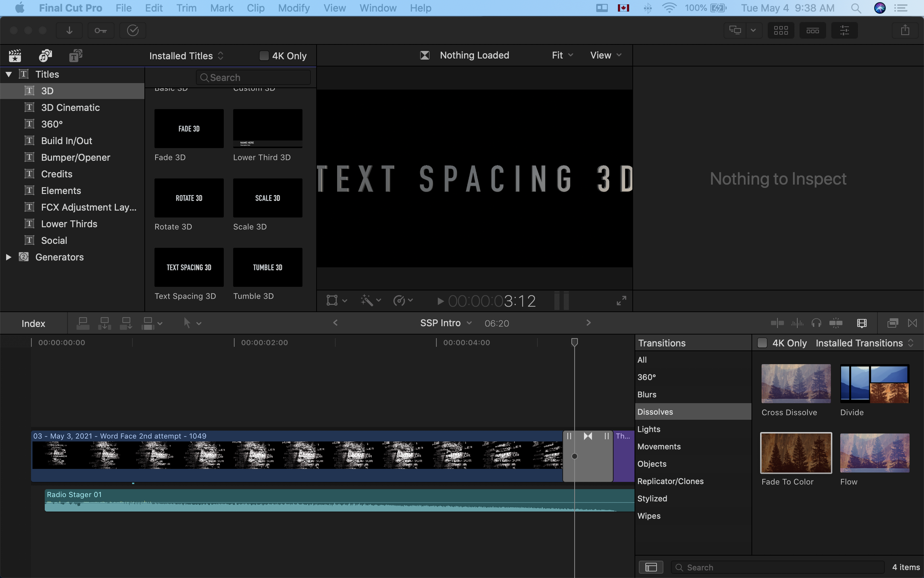Image resolution: width=924 pixels, height=578 pixels.
Task: Open the timeline Index button
Action: point(34,323)
